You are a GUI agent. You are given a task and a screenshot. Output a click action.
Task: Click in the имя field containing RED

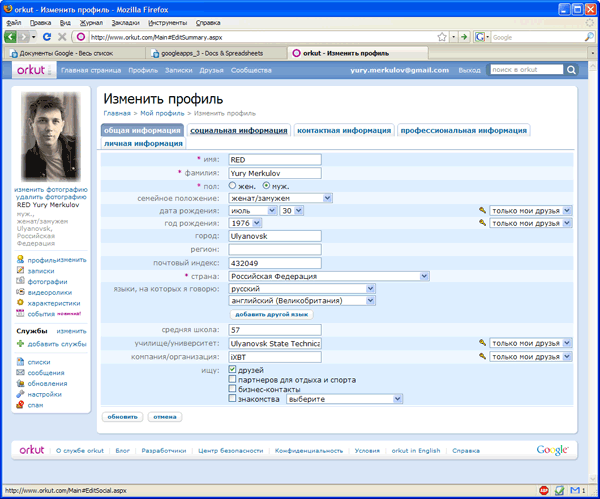[275, 160]
